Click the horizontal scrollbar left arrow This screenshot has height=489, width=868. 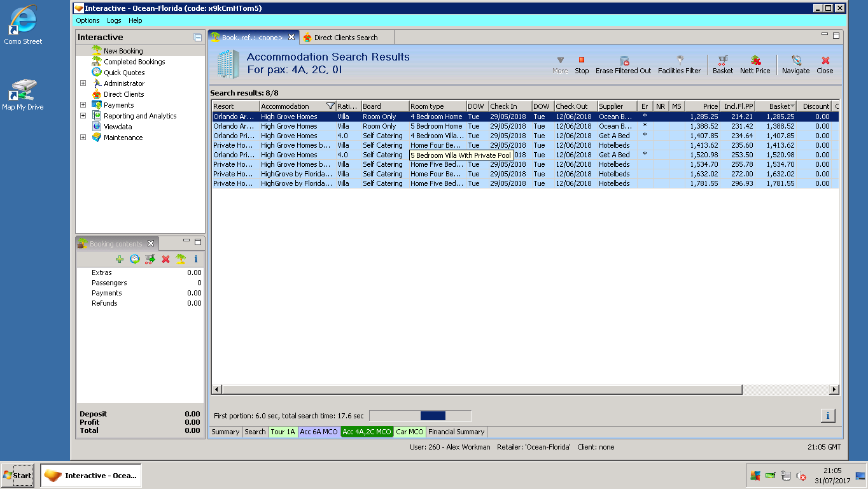[x=217, y=389]
